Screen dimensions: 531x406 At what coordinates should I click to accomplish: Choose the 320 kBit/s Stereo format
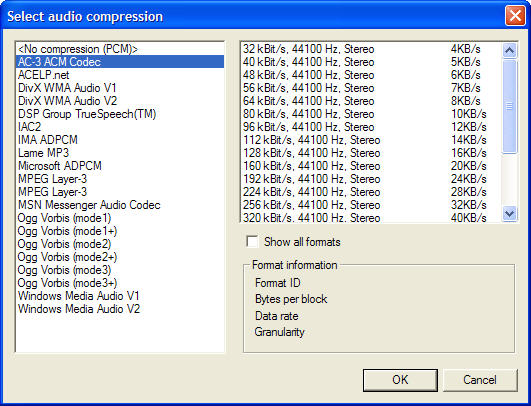coord(371,217)
